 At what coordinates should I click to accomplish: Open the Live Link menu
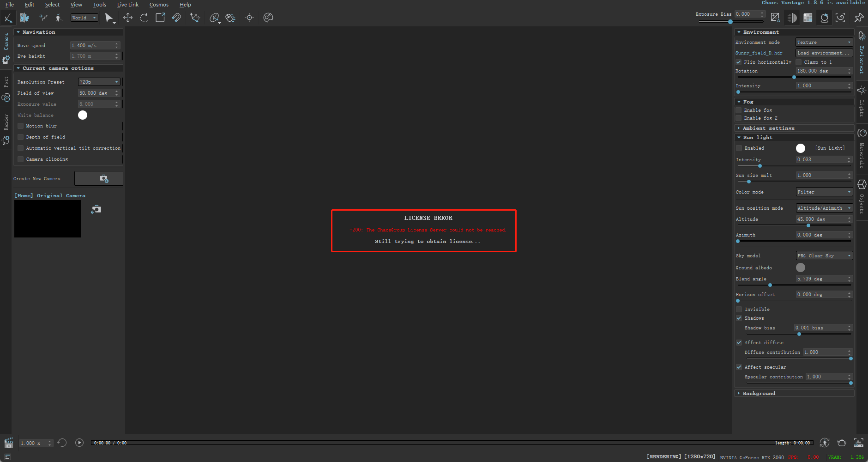[127, 5]
